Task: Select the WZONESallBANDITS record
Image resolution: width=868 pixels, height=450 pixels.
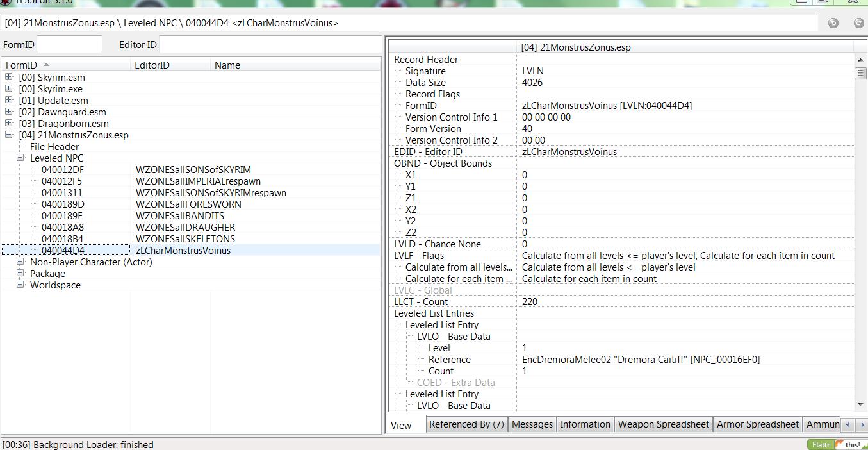Action: tap(179, 216)
